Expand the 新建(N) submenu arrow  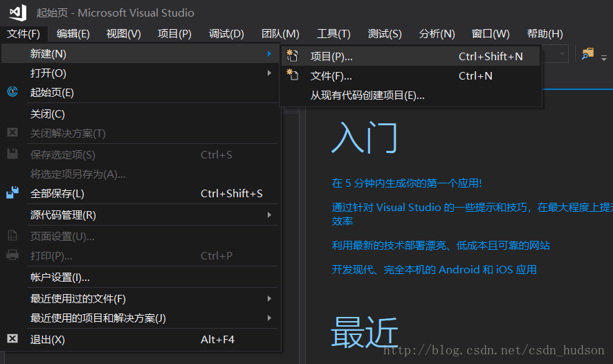point(269,53)
